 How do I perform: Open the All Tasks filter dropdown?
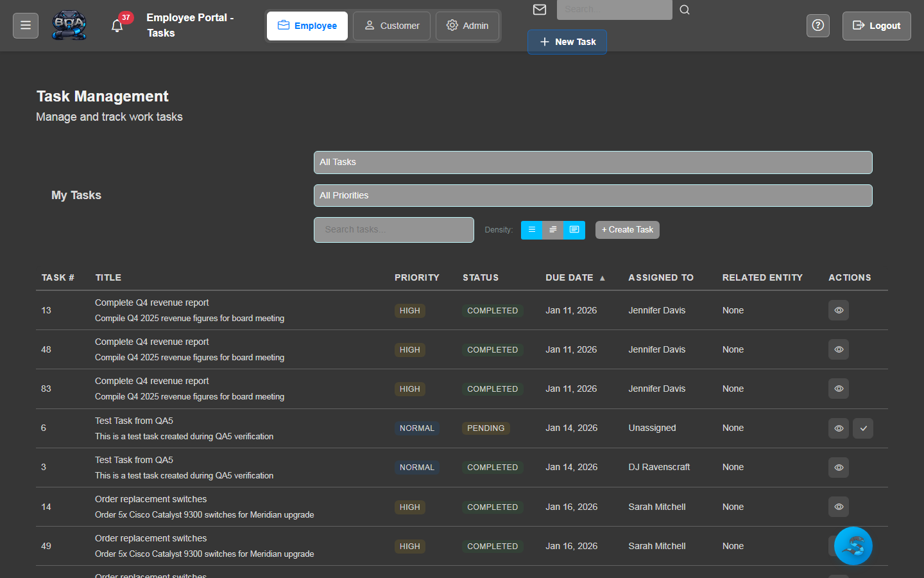592,162
